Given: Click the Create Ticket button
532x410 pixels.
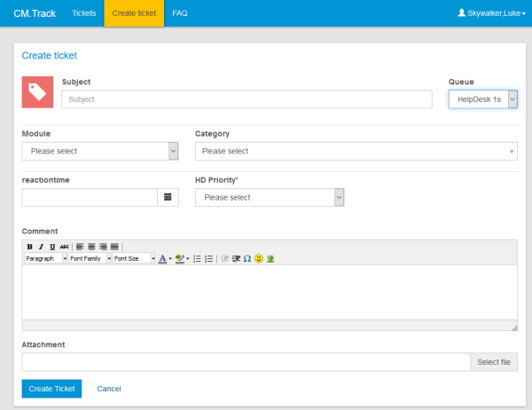Looking at the screenshot, I should (51, 389).
